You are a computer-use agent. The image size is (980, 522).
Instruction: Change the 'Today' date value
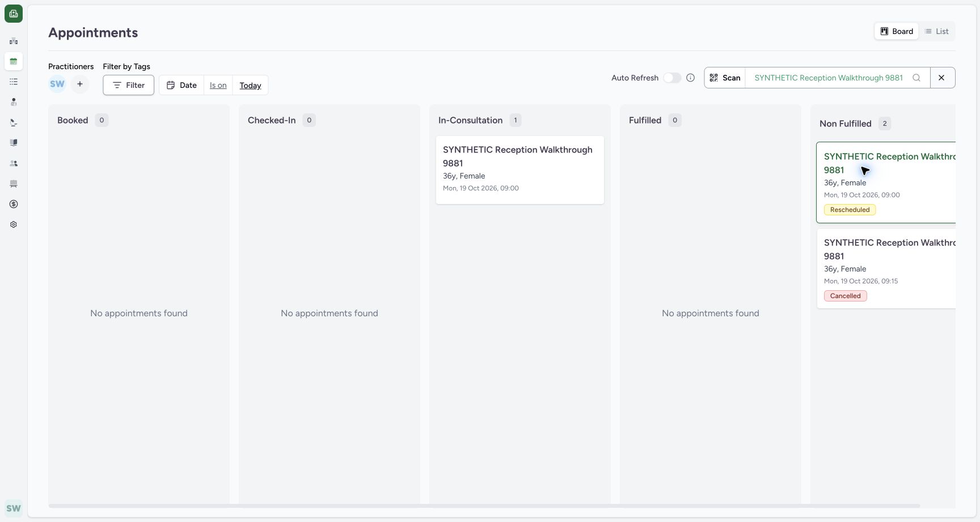tap(250, 85)
